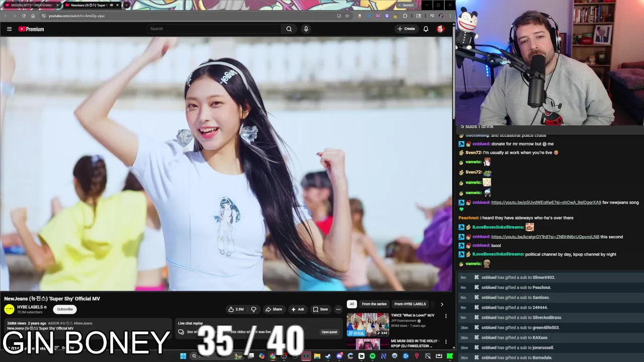Save the video to a playlist
This screenshot has height=362, width=644.
pos(320,309)
